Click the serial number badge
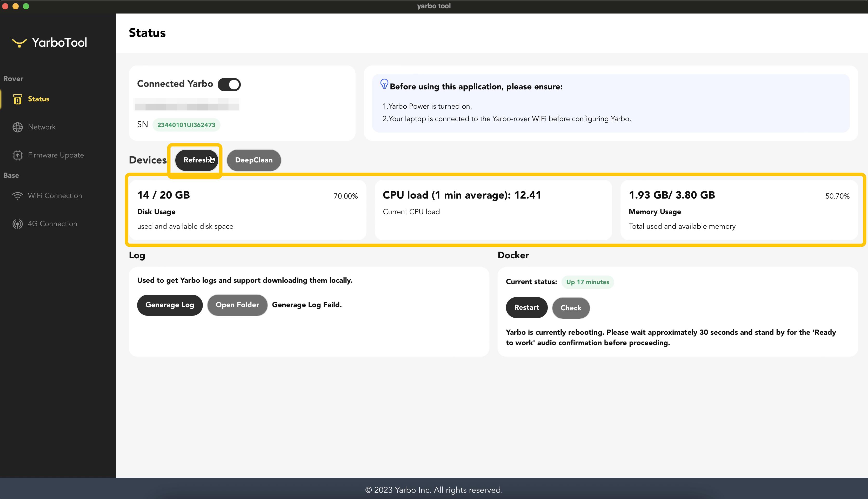 point(186,125)
